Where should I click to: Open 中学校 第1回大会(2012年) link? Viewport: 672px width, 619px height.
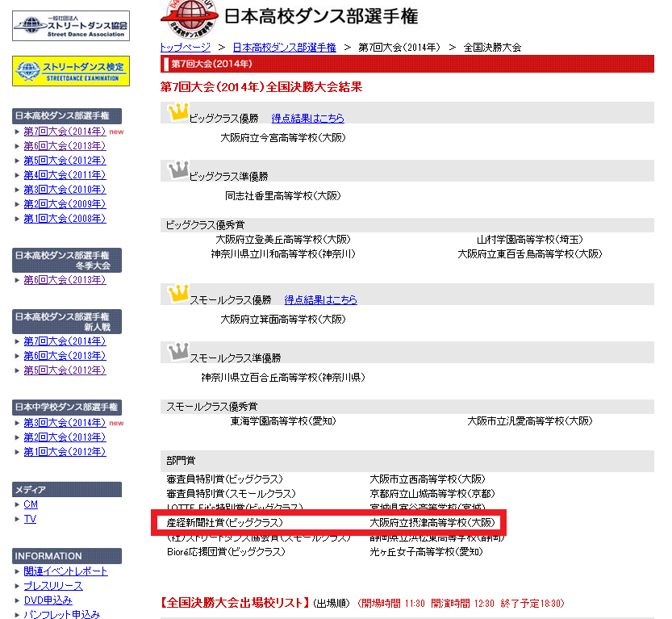point(65,452)
